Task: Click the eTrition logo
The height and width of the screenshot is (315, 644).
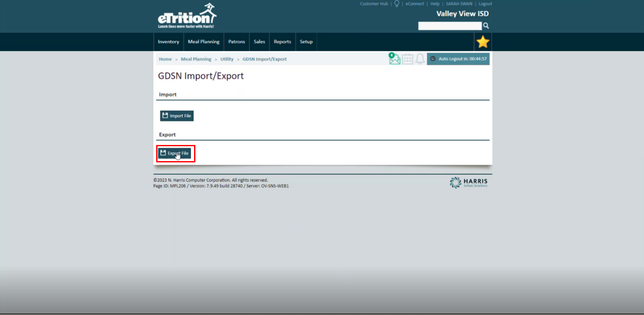Action: tap(187, 14)
